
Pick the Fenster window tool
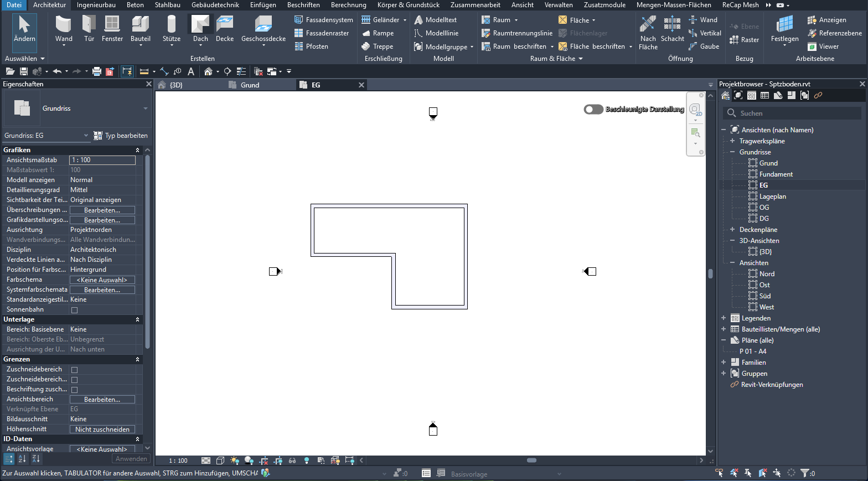point(112,29)
